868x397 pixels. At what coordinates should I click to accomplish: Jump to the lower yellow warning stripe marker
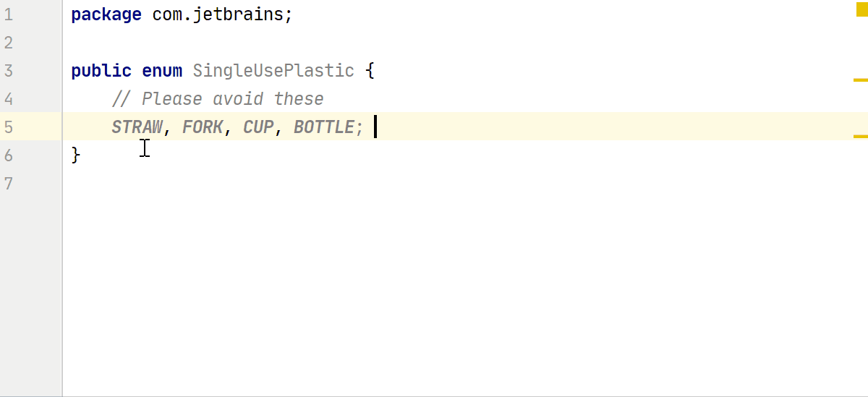860,135
